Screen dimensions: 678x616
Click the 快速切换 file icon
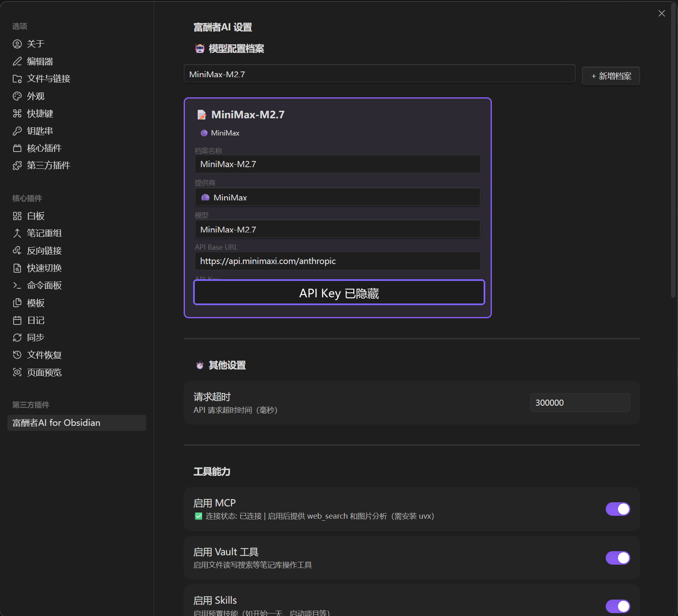tap(17, 268)
